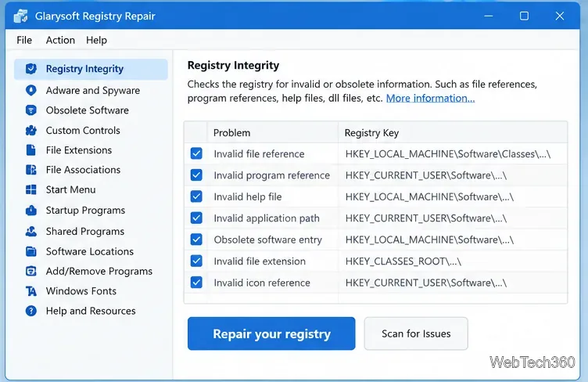Uncheck Invalid application path checkbox
The height and width of the screenshot is (382, 588).
196,218
